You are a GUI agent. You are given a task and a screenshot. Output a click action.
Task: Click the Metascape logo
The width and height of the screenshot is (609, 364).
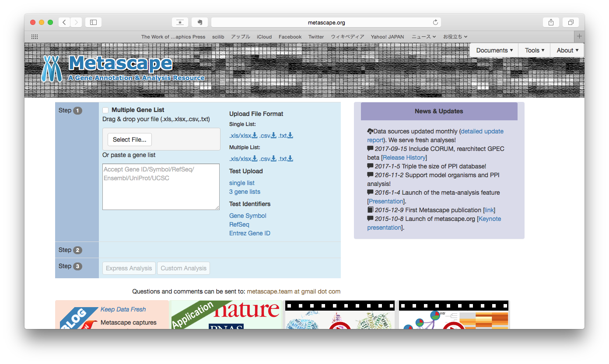(x=123, y=68)
